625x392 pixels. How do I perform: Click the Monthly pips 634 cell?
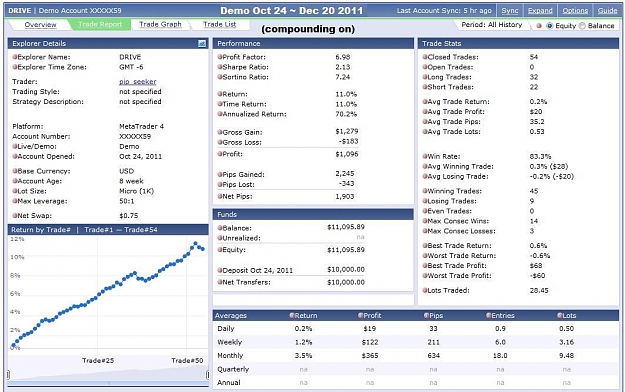click(433, 356)
